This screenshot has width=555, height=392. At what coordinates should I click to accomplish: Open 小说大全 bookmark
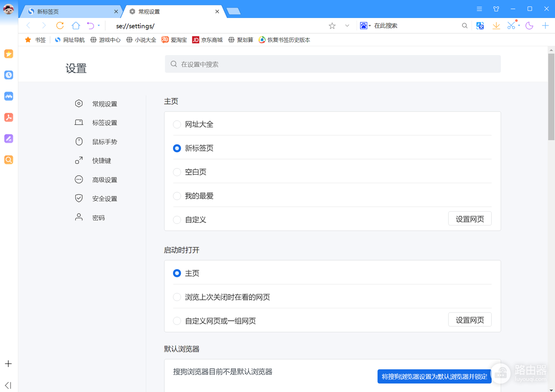click(x=141, y=40)
